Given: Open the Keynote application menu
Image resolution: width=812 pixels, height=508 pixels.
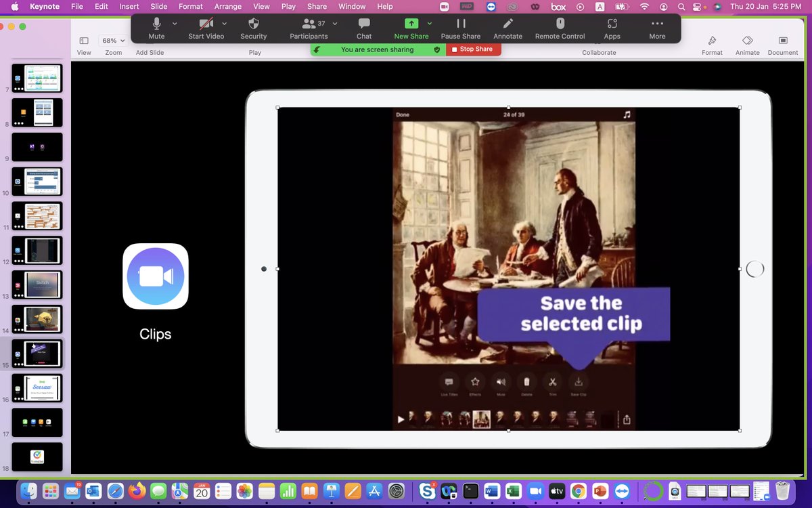Looking at the screenshot, I should tap(45, 6).
